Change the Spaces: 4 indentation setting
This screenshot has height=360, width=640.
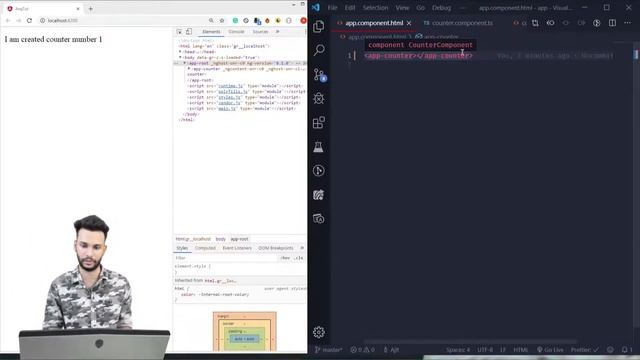pos(458,350)
